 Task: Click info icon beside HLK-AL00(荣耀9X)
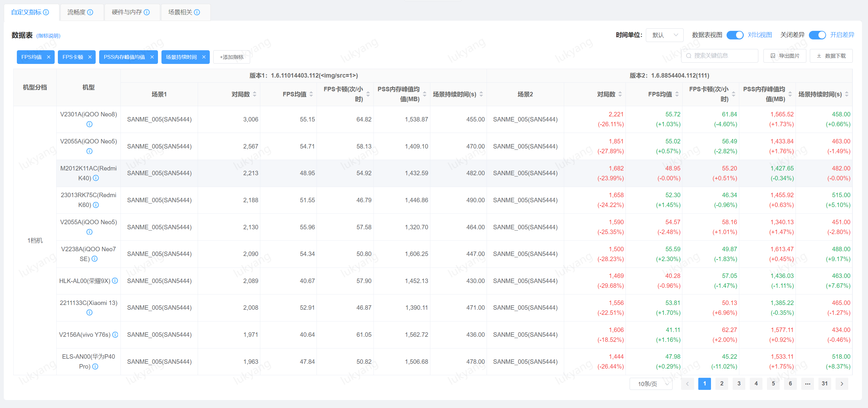[115, 280]
